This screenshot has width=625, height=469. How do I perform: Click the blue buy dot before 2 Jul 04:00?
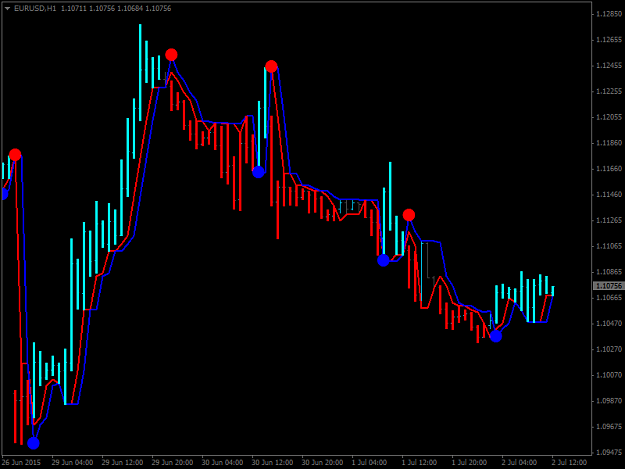pyautogui.click(x=496, y=336)
